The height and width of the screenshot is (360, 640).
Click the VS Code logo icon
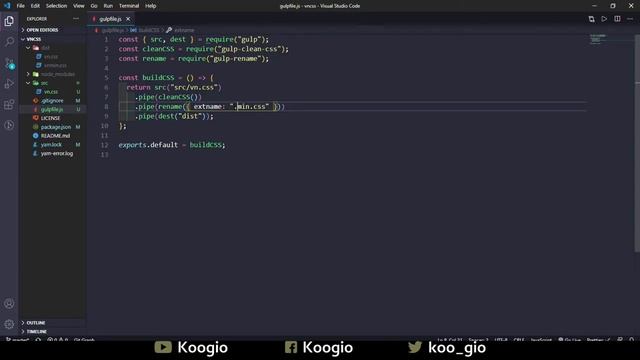(x=7, y=6)
